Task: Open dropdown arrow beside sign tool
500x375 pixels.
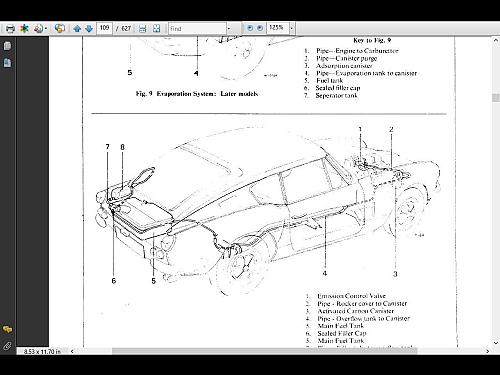Action: (x=46, y=29)
